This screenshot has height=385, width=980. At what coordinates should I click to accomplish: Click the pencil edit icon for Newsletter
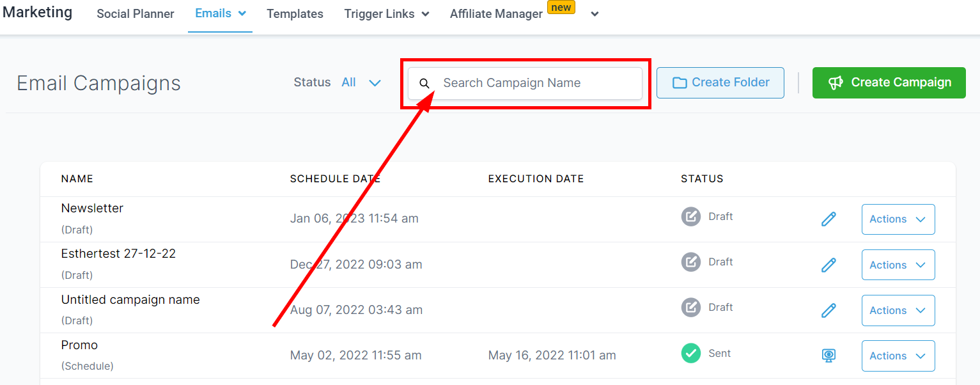click(x=828, y=219)
